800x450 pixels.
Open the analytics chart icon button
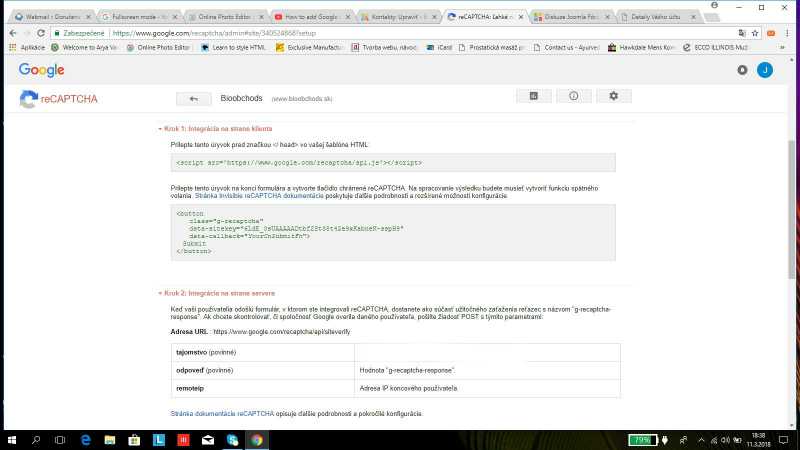(x=534, y=96)
